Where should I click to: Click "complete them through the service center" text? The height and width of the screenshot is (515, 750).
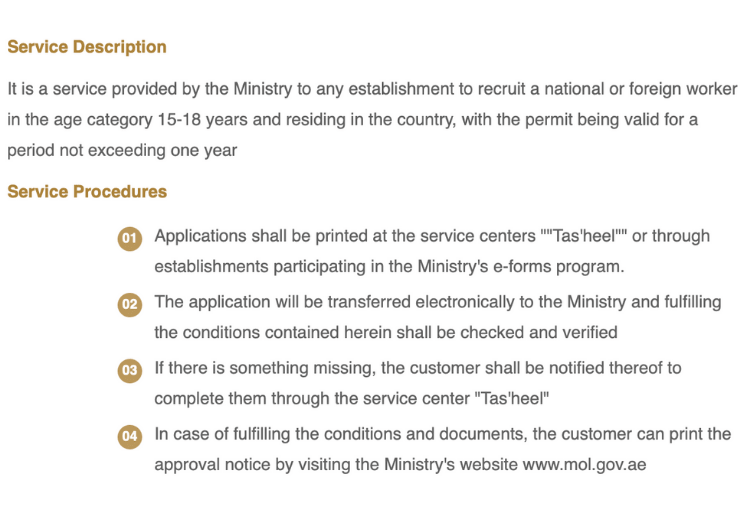312,399
